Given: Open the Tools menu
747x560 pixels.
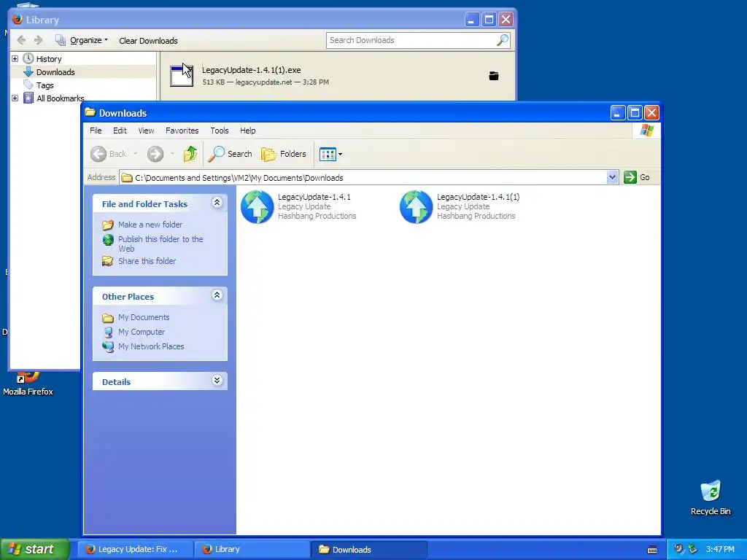Looking at the screenshot, I should 219,131.
